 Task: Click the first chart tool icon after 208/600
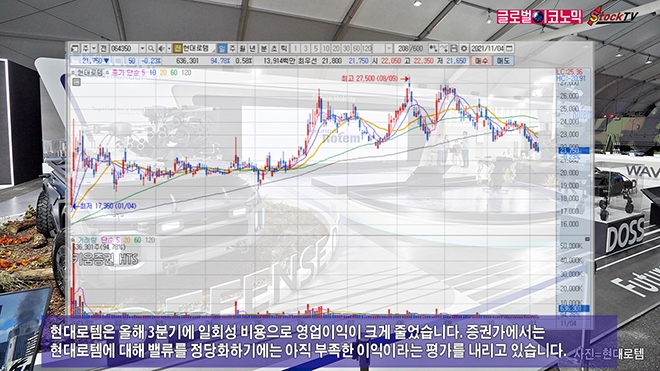click(x=433, y=48)
